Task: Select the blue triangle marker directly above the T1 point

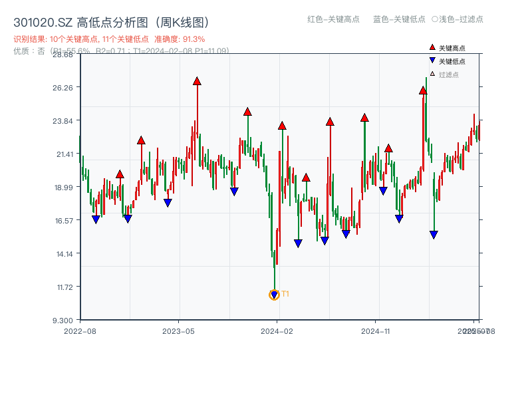Action: coord(274,293)
